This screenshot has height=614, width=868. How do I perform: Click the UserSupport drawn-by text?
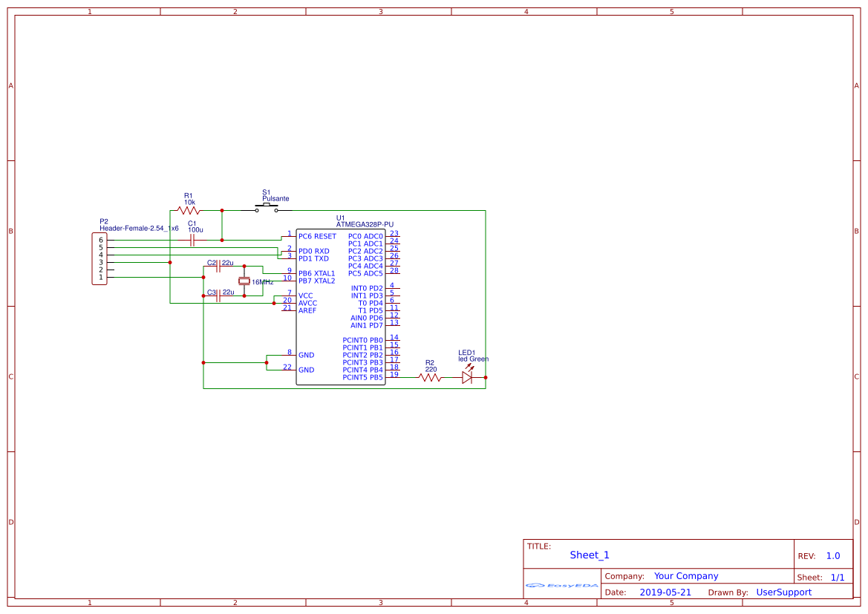tap(784, 592)
